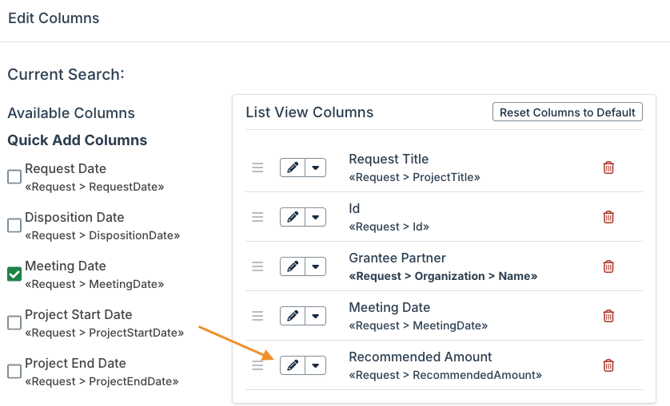This screenshot has height=406, width=670.
Task: Expand the dropdown arrow for Meeting Date column
Action: tap(316, 316)
